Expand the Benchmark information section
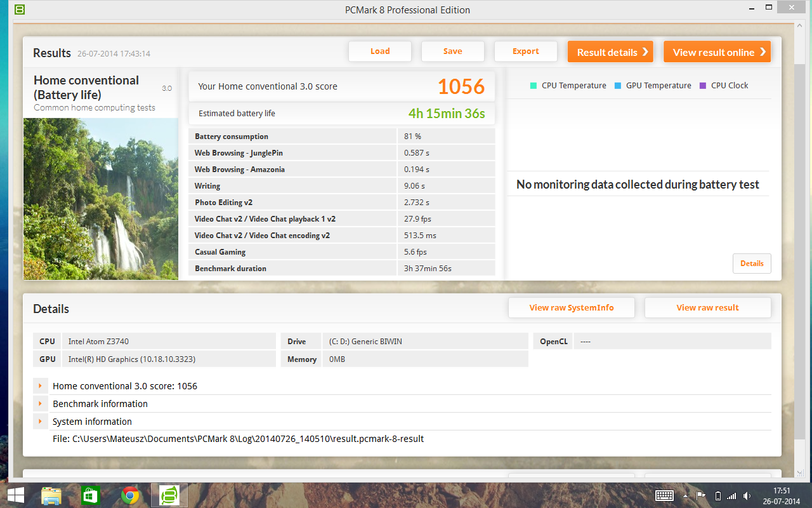The image size is (812, 508). tap(41, 404)
